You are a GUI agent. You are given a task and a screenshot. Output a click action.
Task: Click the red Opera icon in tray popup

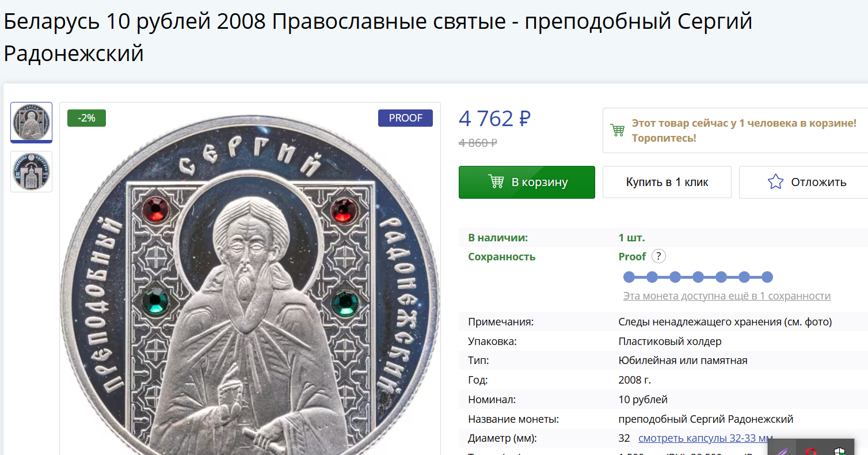810,450
